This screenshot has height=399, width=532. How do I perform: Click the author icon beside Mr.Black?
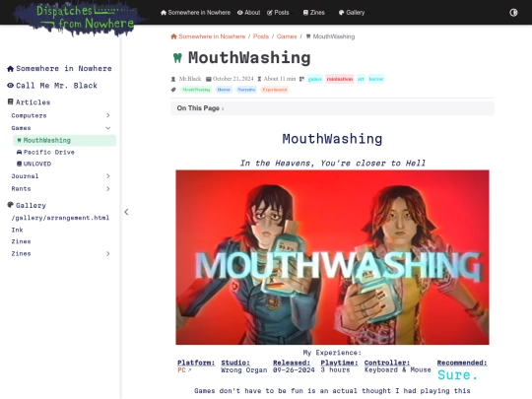(173, 79)
